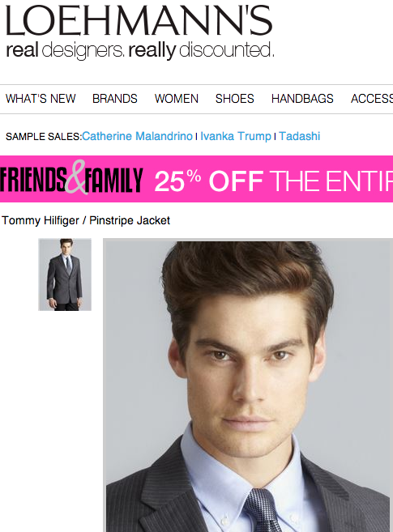Open the What's New menu
Image resolution: width=393 pixels, height=532 pixels.
pos(41,99)
